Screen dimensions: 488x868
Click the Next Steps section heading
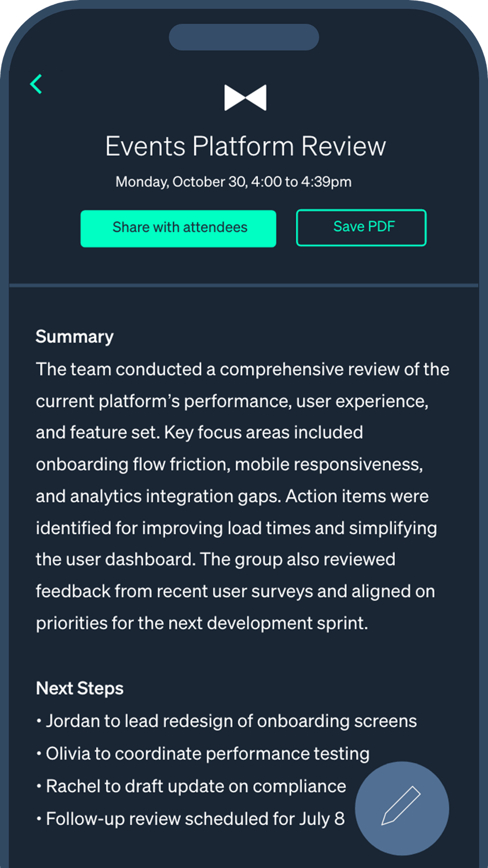coord(80,688)
